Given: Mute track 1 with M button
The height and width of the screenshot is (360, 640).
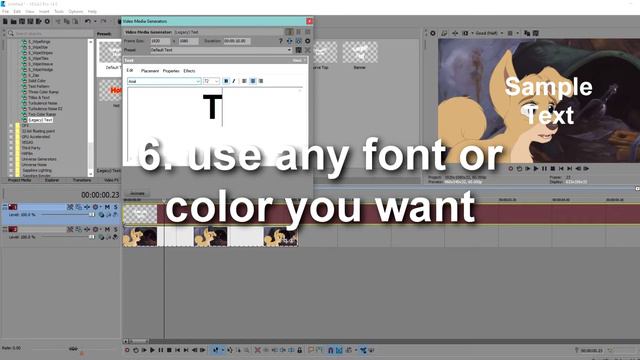Looking at the screenshot, I should 107,207.
